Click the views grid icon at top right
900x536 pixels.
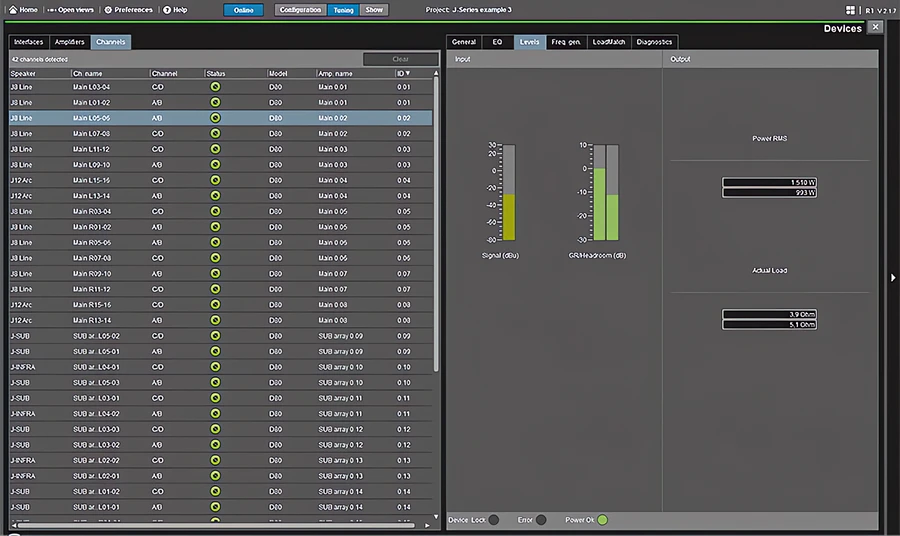point(850,10)
